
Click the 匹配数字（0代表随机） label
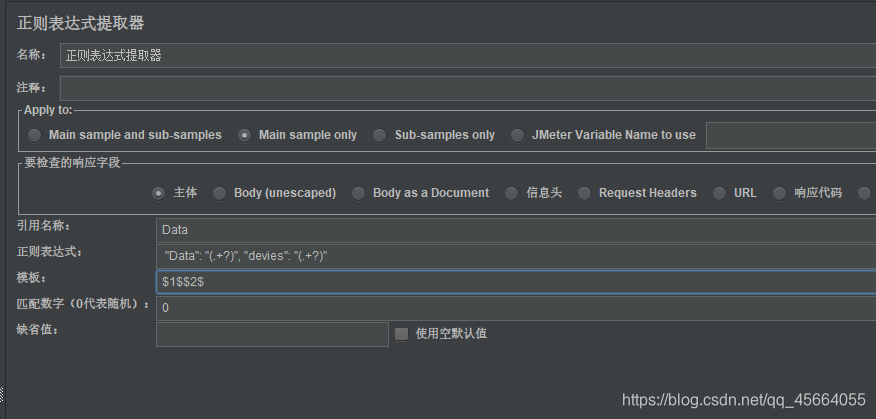[83, 304]
